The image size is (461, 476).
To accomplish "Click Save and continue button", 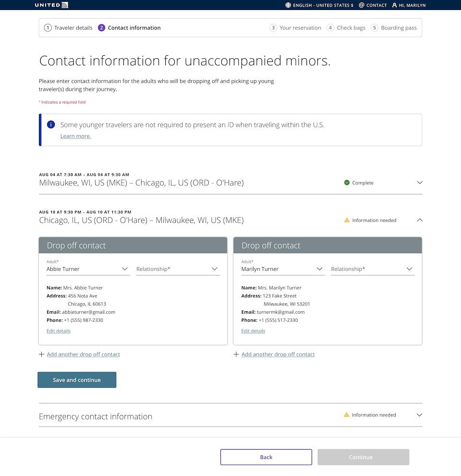I will pyautogui.click(x=77, y=380).
